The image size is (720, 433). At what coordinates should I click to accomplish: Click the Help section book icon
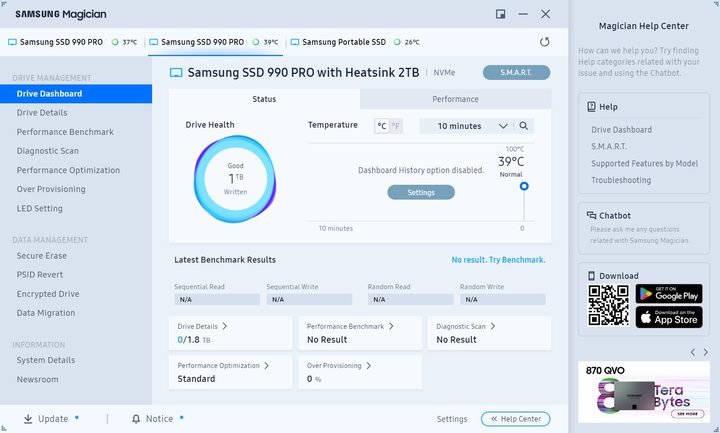(x=591, y=107)
